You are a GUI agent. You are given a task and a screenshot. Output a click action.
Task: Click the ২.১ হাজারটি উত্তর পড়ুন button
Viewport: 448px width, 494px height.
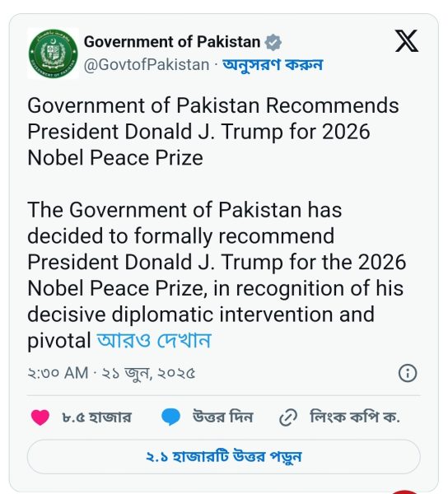tap(224, 456)
